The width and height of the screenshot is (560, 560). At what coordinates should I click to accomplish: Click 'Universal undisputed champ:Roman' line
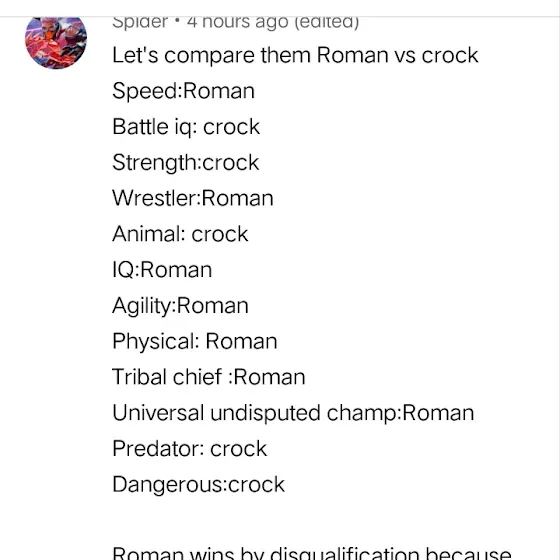pyautogui.click(x=293, y=413)
